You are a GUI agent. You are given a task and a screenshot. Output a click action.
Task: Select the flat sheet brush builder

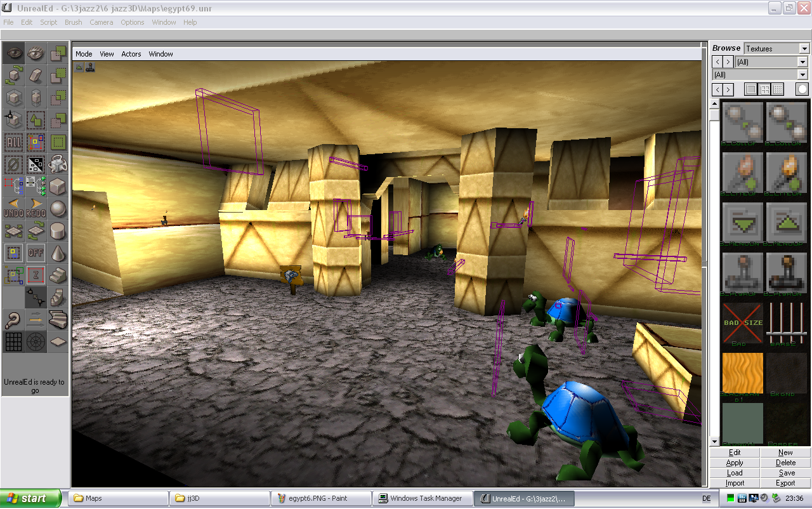(x=58, y=342)
